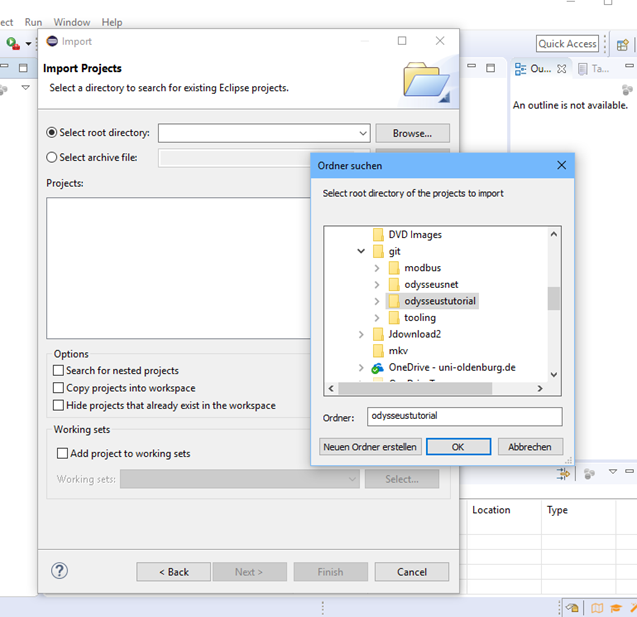
Task: Check Copy projects into workspace
Action: click(x=58, y=388)
